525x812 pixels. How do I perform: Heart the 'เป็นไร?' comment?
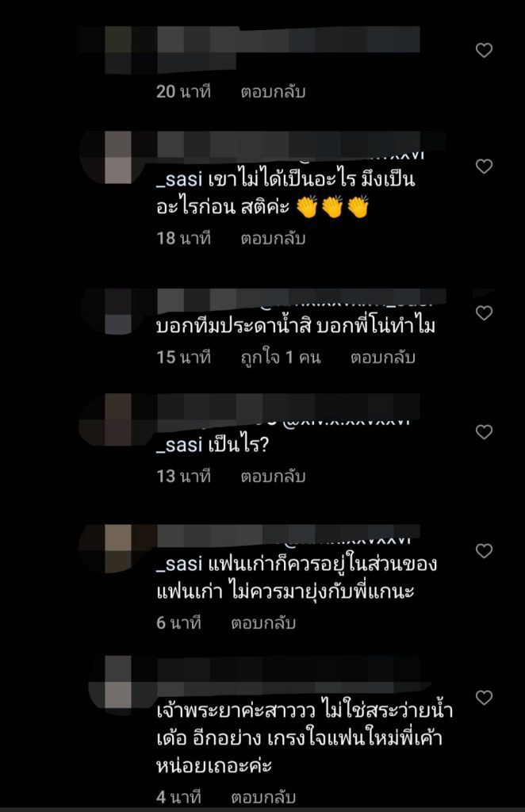point(484,432)
